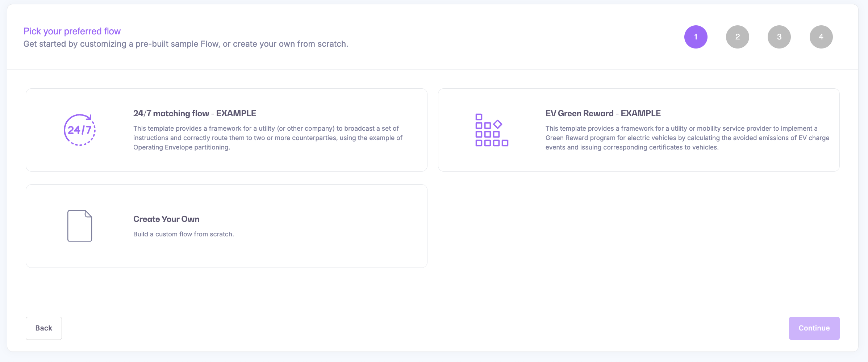Screen dimensions: 868x362
Task: Open step 4 of the wizard
Action: point(821,37)
